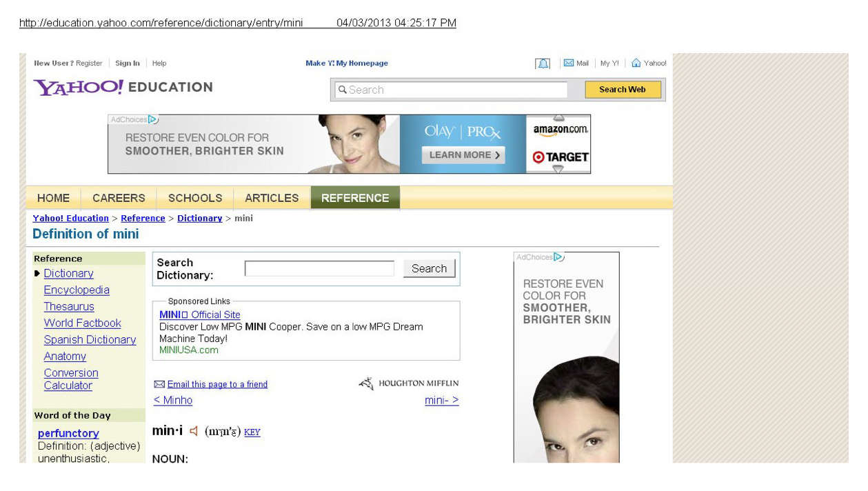The image size is (868, 491).
Task: Select the REFERENCE navigation tab
Action: click(x=355, y=198)
